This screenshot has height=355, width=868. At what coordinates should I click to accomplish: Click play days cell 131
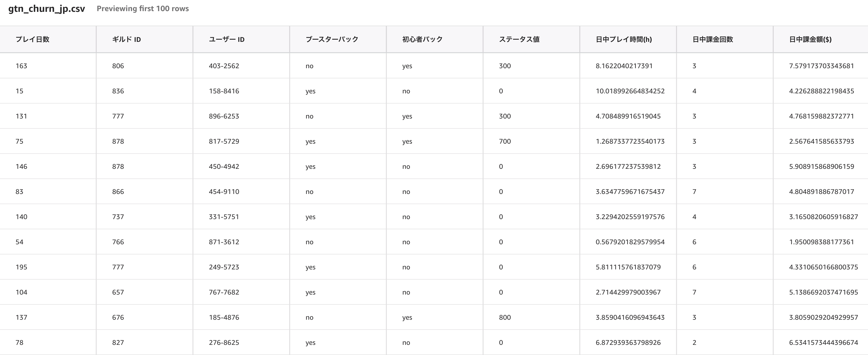point(21,116)
